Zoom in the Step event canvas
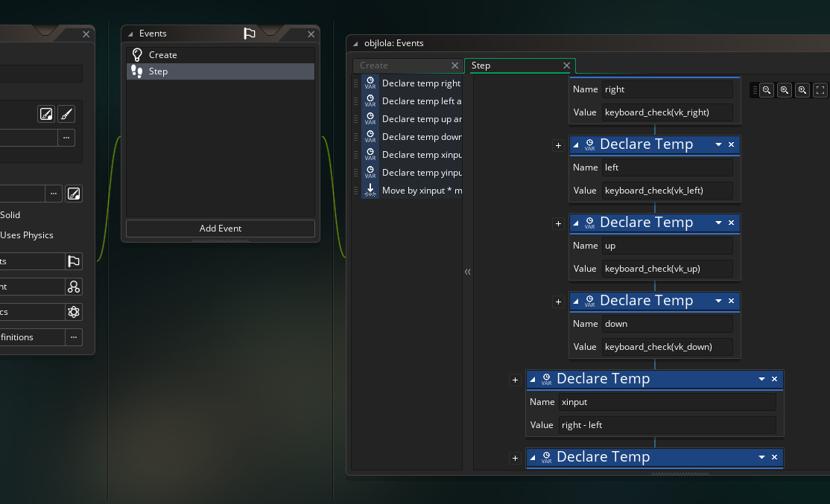 click(802, 90)
